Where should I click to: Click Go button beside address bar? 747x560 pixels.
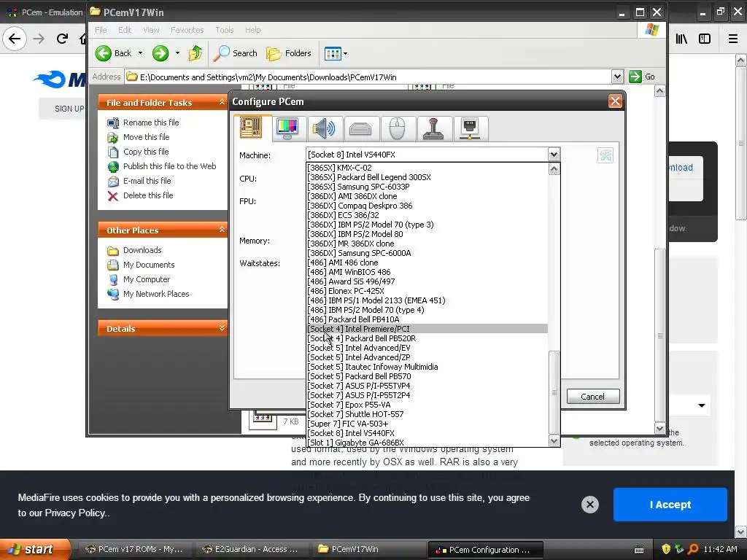(642, 77)
